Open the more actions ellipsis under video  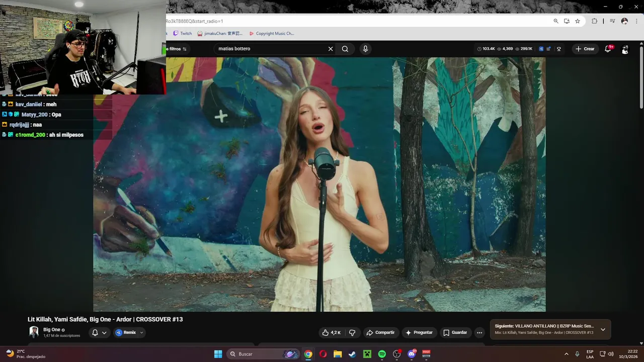coord(479,332)
